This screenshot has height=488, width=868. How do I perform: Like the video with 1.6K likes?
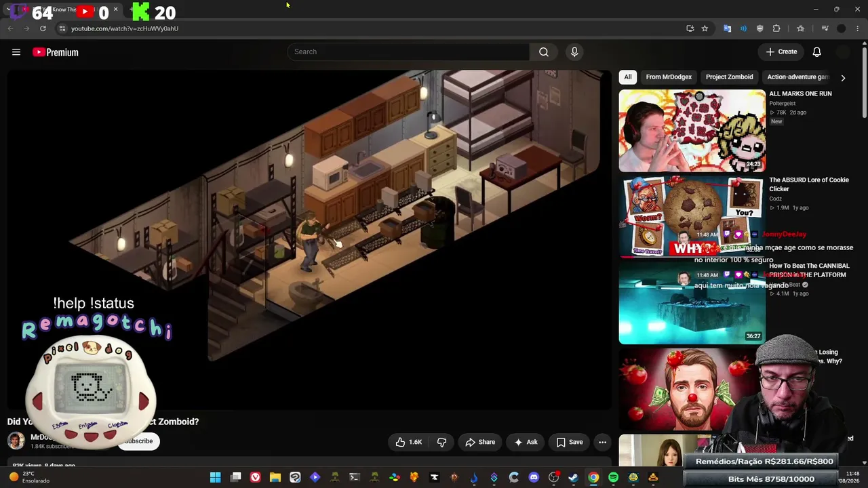[x=409, y=442]
